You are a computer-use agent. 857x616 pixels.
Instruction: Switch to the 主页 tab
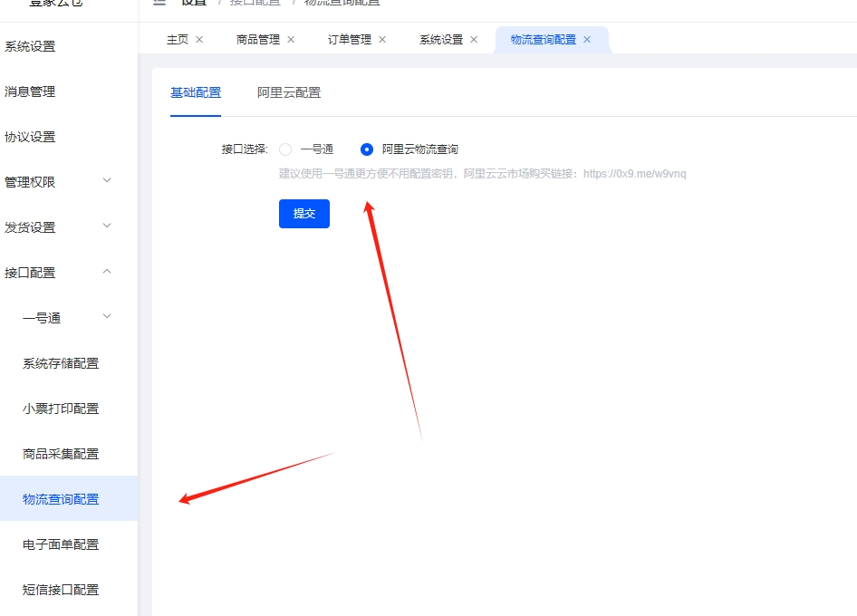(177, 39)
